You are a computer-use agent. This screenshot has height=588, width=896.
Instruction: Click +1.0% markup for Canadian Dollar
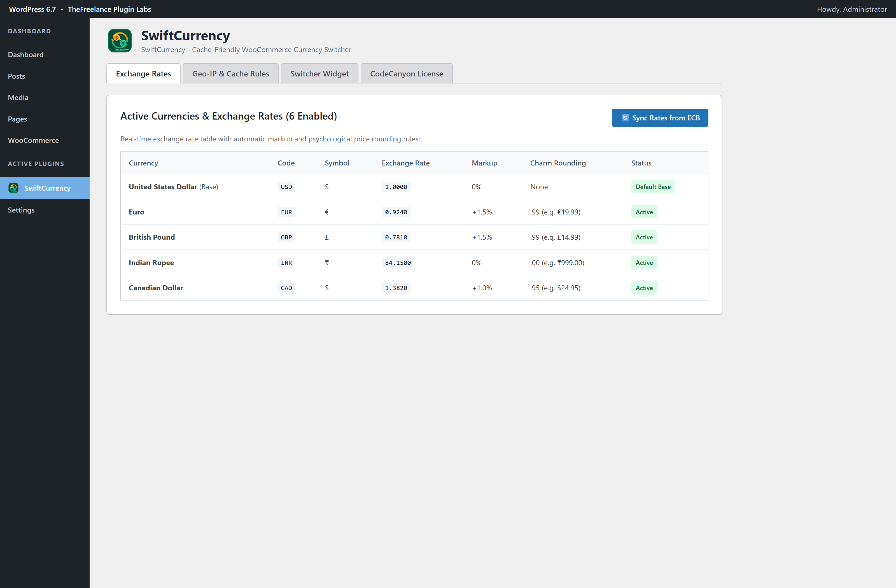(482, 288)
